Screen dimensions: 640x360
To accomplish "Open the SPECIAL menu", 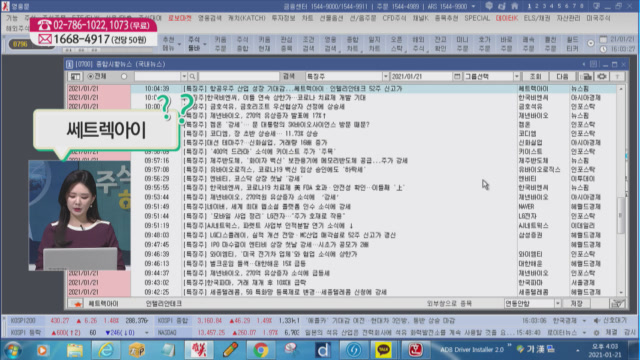I will [x=477, y=18].
